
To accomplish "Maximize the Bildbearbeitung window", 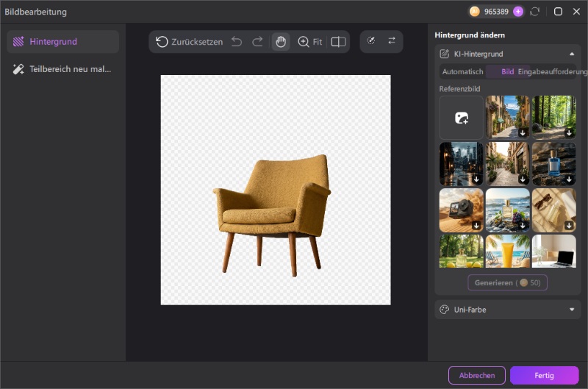I will point(558,12).
